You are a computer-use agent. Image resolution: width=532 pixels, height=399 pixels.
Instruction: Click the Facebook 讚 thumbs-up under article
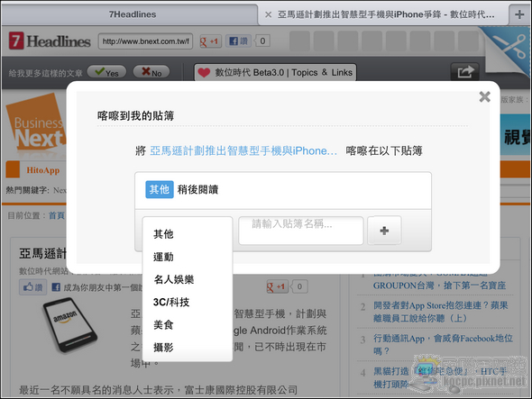[x=32, y=287]
